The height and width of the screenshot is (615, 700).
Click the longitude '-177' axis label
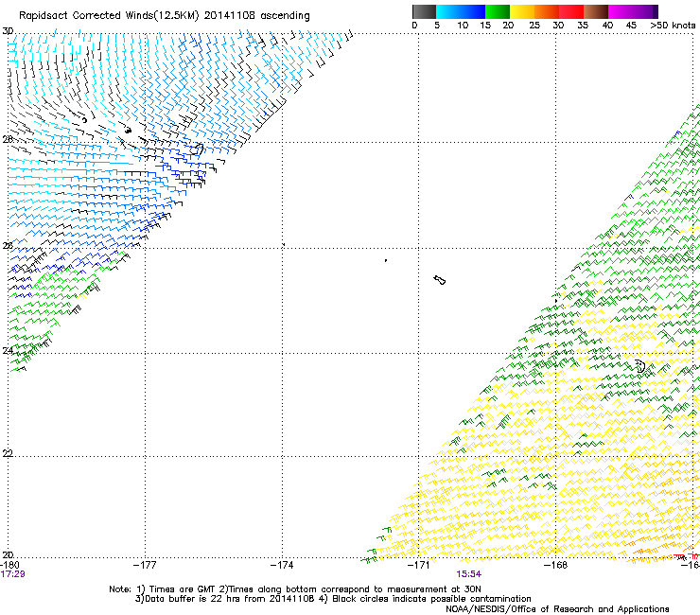(x=145, y=565)
